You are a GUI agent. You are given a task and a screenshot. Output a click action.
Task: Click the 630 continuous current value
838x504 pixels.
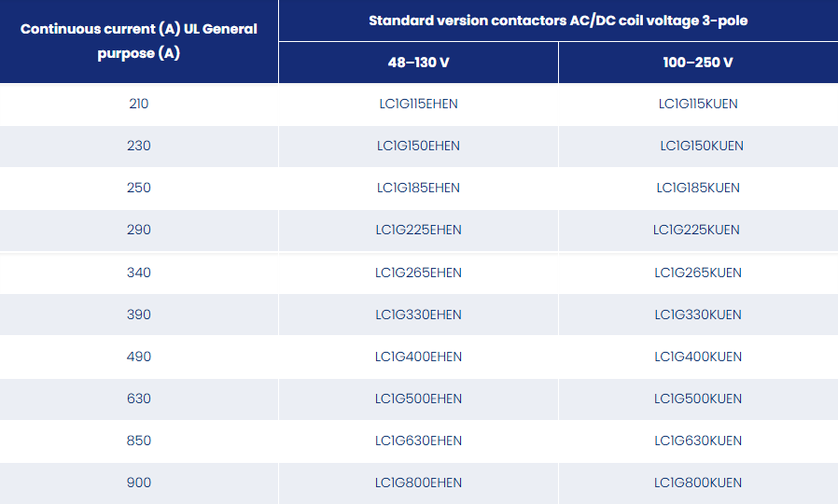[x=139, y=399]
